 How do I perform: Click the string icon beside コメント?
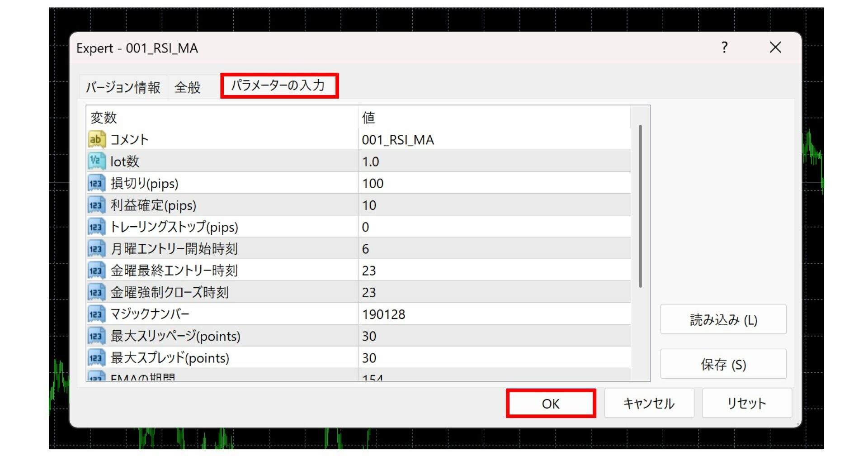point(96,139)
